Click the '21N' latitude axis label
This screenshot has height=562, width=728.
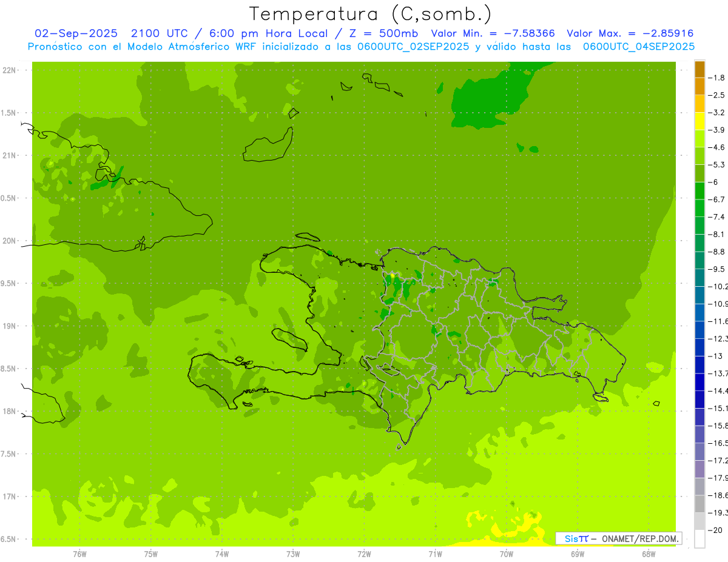pos(10,156)
